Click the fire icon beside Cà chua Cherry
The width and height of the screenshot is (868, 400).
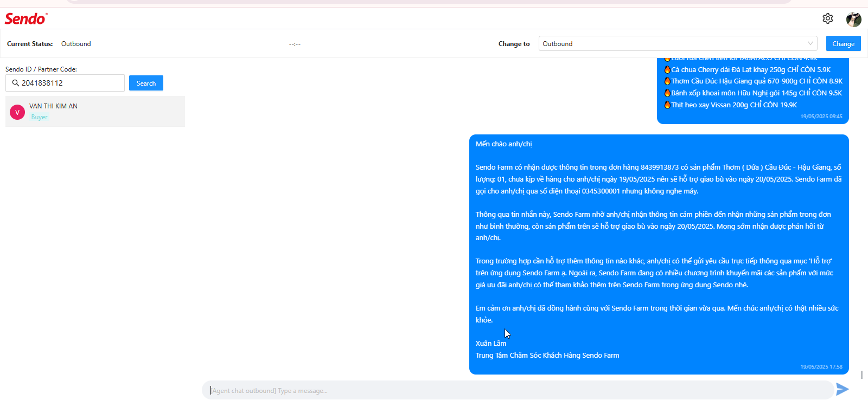coord(667,69)
